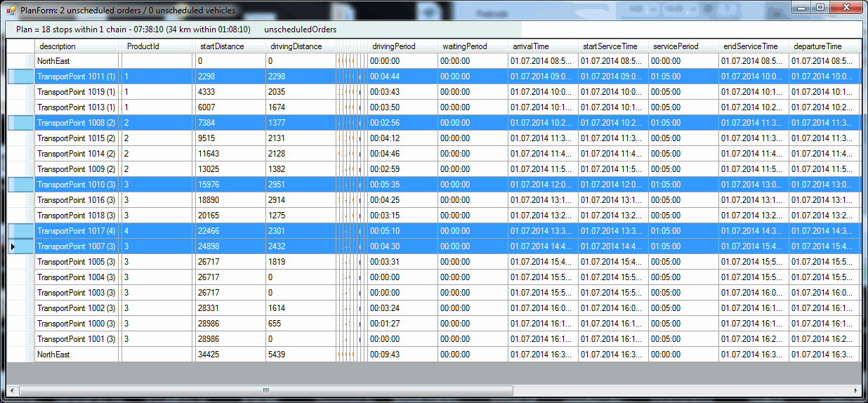The height and width of the screenshot is (403, 868).
Task: Click the arrivalTime column header
Action: (x=542, y=46)
